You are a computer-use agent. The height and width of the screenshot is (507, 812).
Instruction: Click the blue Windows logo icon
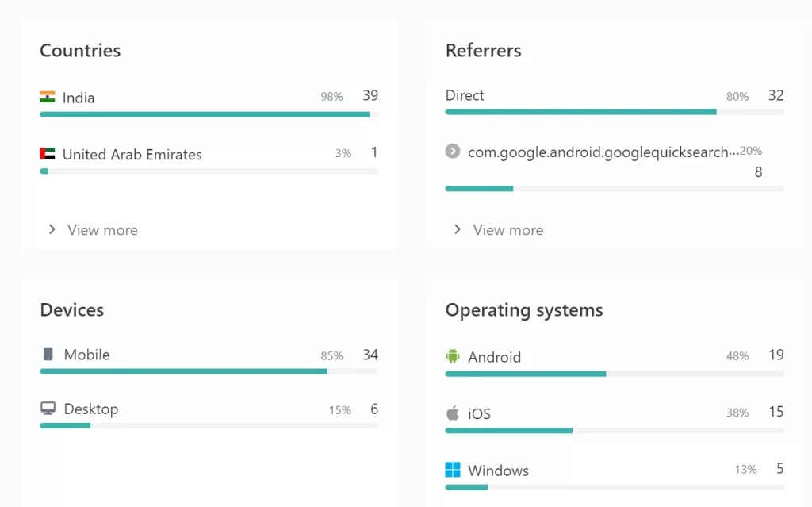(453, 470)
